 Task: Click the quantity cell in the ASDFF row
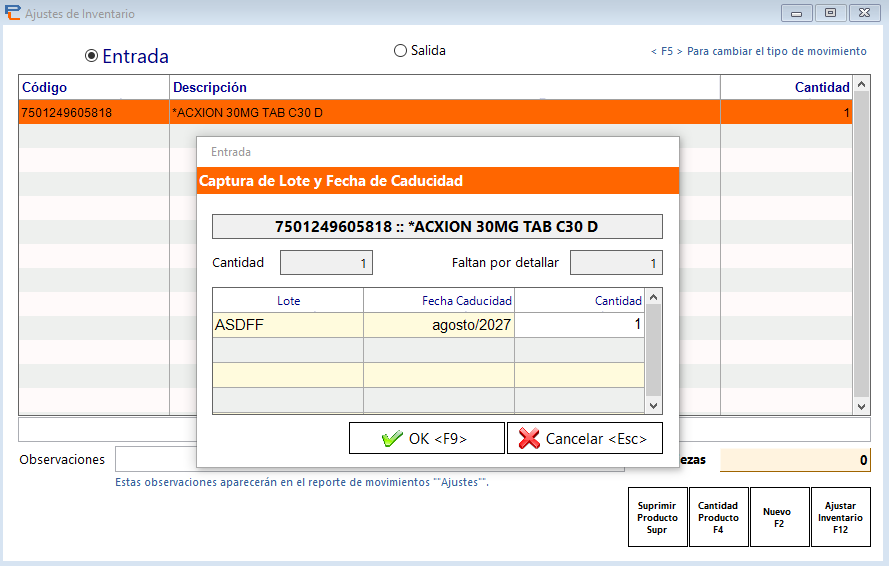coord(579,325)
